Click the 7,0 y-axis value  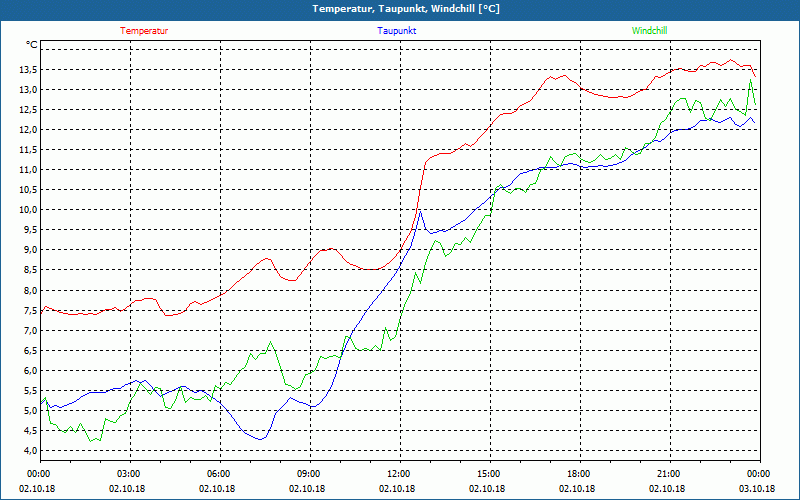31,331
